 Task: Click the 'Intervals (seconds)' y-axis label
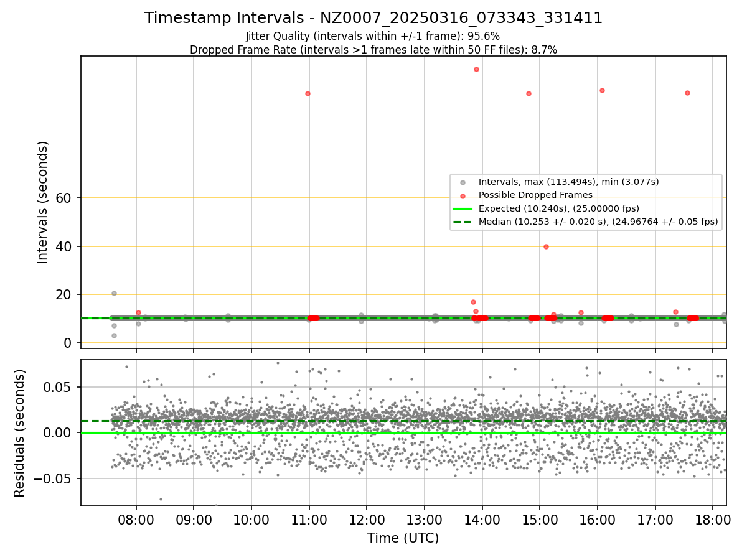(42, 202)
